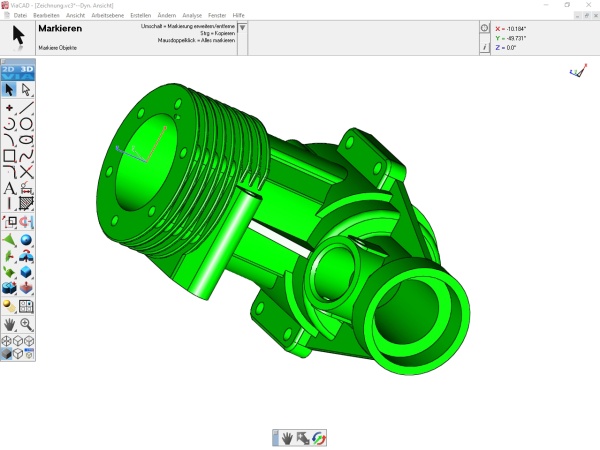Click the info 'i' button
This screenshot has height=450, width=600.
tap(484, 47)
